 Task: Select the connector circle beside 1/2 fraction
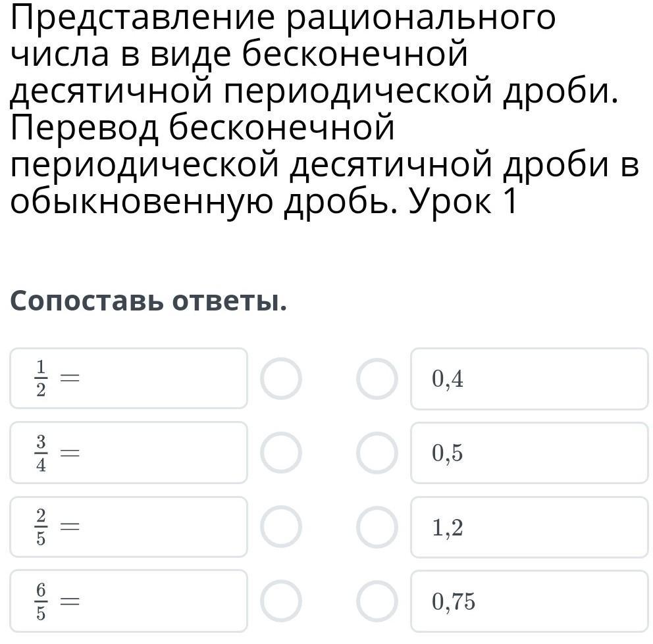pyautogui.click(x=281, y=378)
